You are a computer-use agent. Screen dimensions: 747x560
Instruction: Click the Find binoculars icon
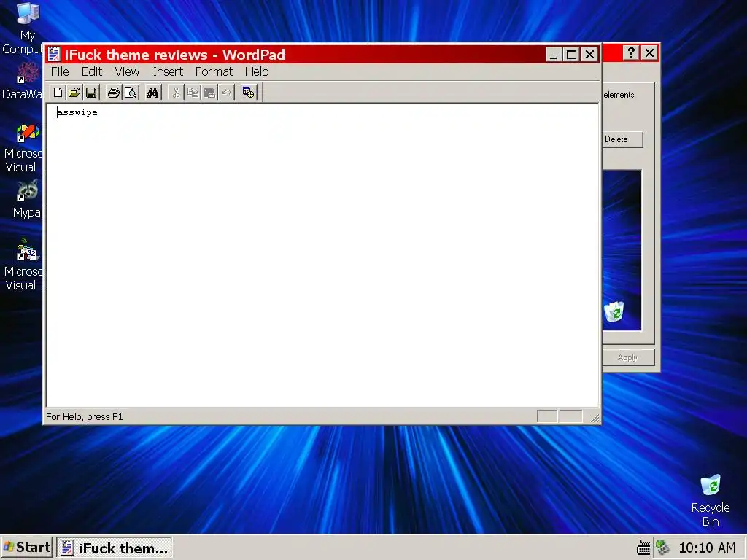(152, 93)
